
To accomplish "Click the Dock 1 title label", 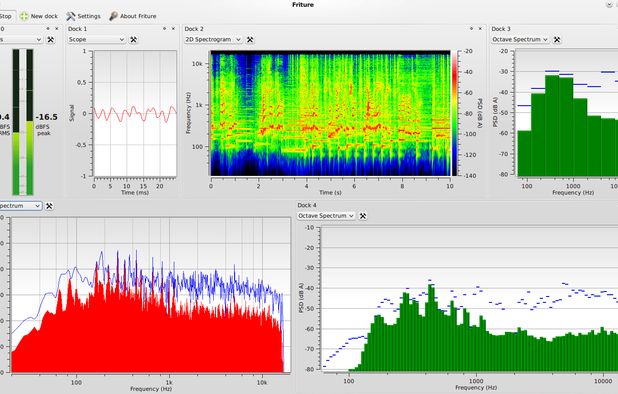I will coord(77,29).
